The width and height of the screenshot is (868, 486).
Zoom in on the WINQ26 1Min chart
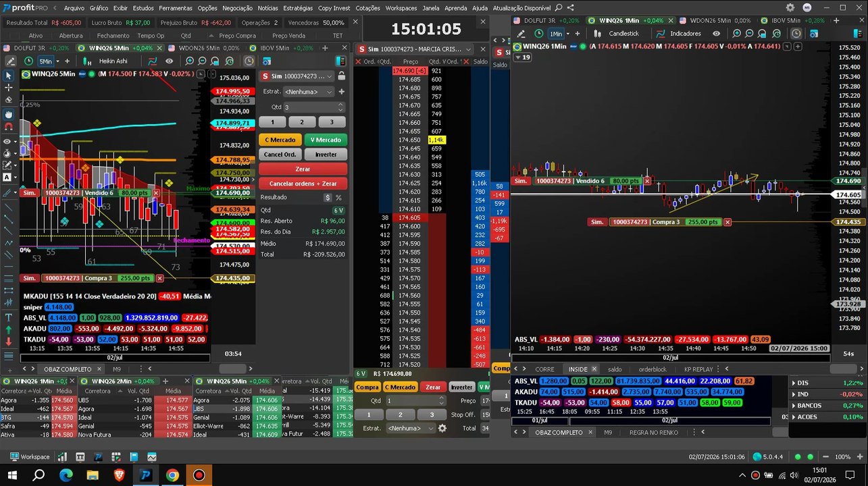click(736, 33)
